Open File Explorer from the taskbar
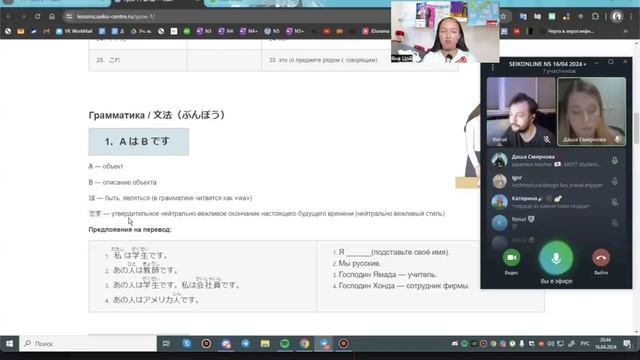 click(265, 344)
